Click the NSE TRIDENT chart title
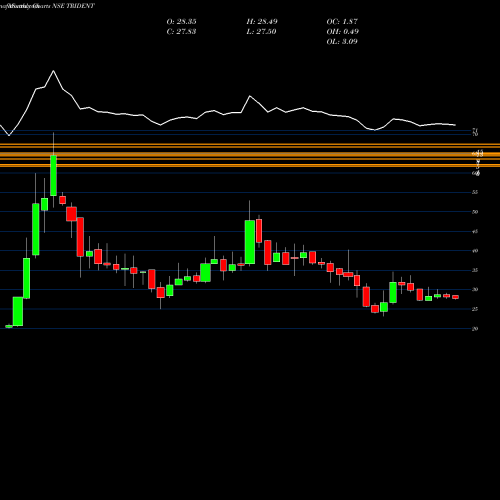This screenshot has height=500, width=500. pos(73,6)
